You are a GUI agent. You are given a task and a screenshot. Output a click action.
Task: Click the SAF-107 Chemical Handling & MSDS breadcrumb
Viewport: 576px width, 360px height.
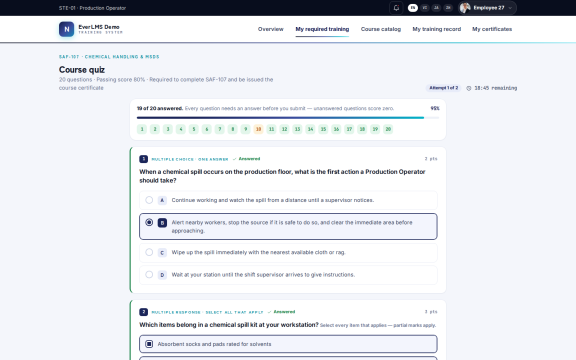[x=109, y=57]
